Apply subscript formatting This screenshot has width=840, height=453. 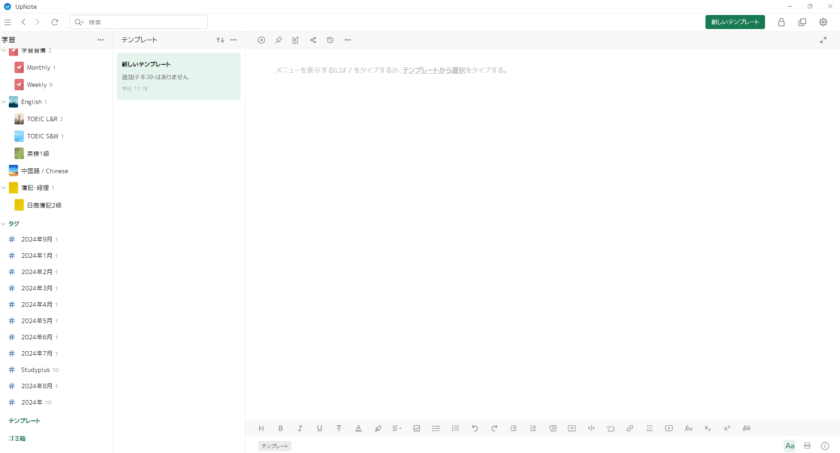coord(708,428)
